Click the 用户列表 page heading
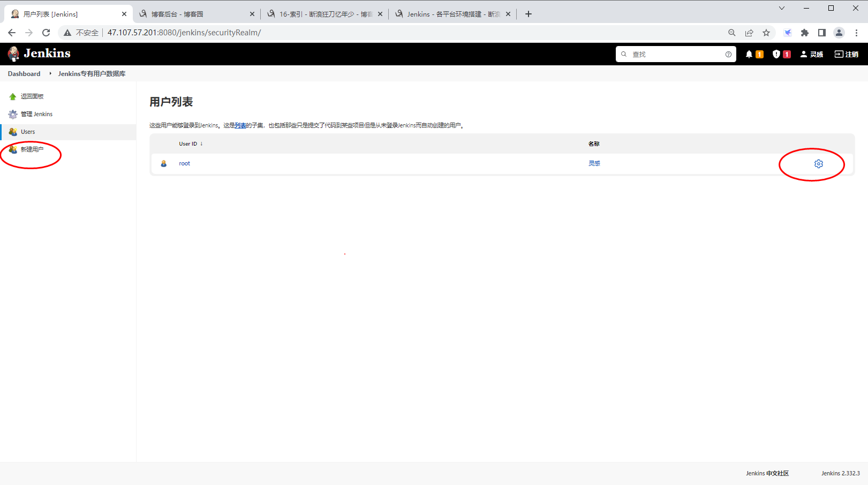Screen dimensions: 868x485 tap(171, 102)
